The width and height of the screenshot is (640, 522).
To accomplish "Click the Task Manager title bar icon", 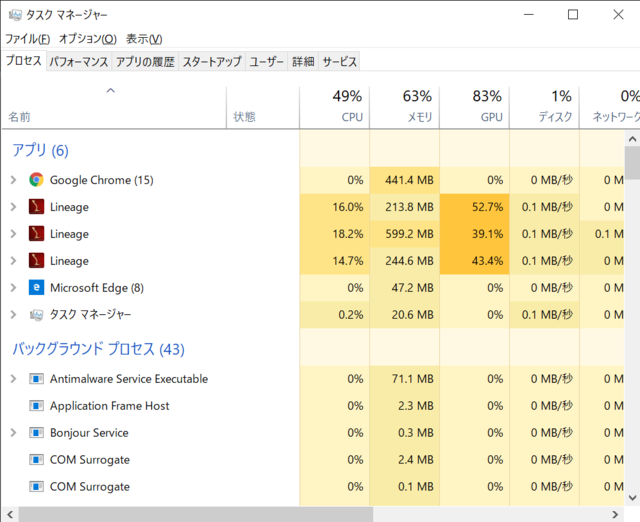I will [x=15, y=15].
